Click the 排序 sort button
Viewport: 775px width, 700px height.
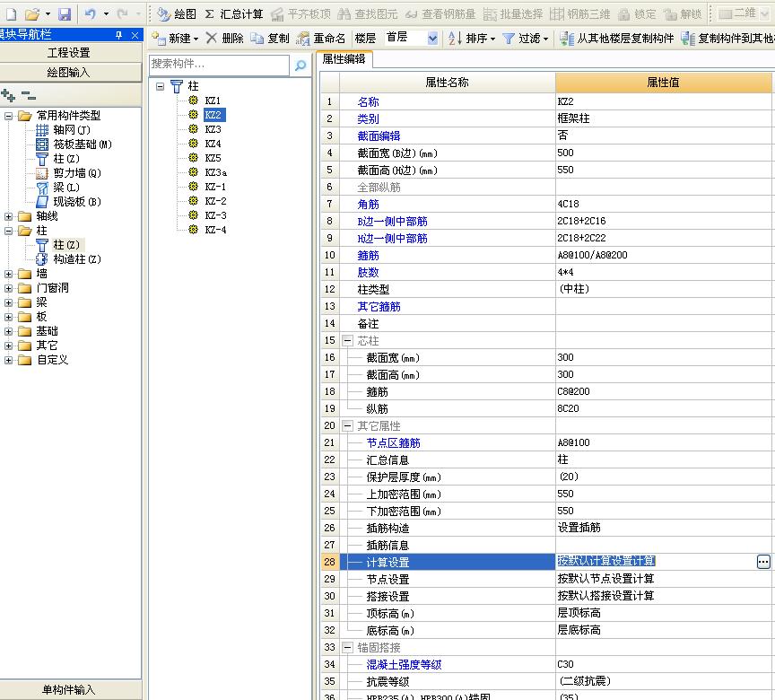(472, 38)
